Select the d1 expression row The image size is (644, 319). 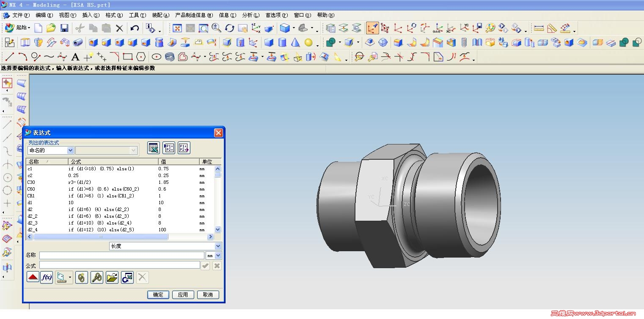[x=120, y=203]
